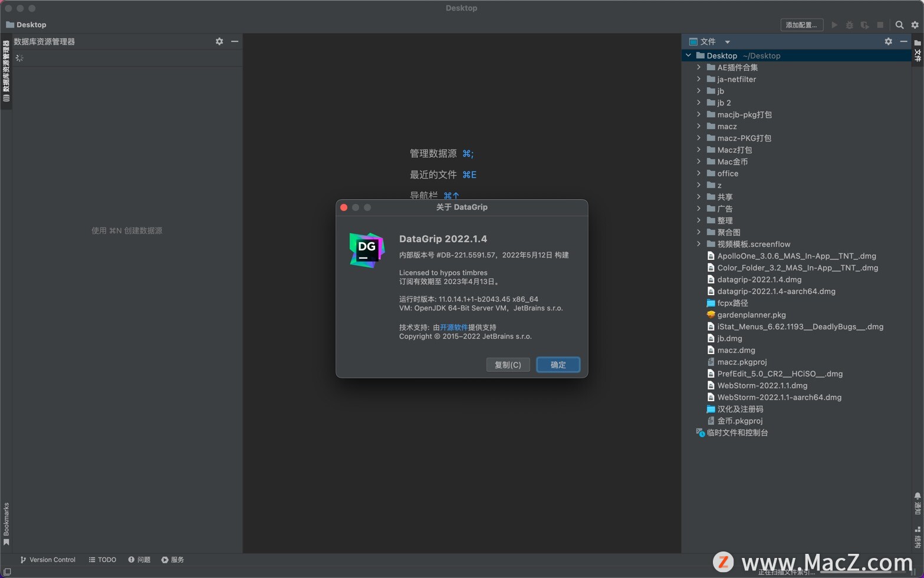Open the TODO tool window tab
Image resolution: width=924 pixels, height=578 pixels.
pyautogui.click(x=103, y=560)
